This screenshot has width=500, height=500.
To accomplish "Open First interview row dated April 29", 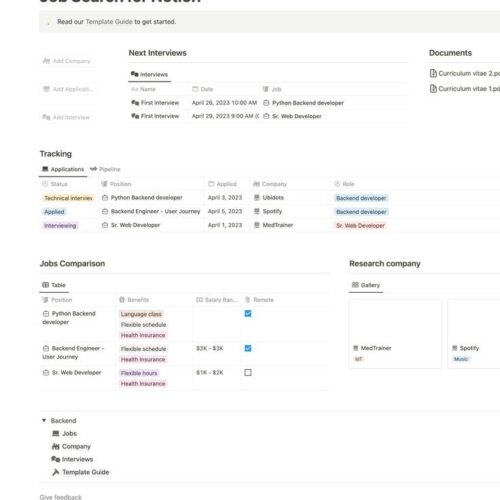I will 155,116.
